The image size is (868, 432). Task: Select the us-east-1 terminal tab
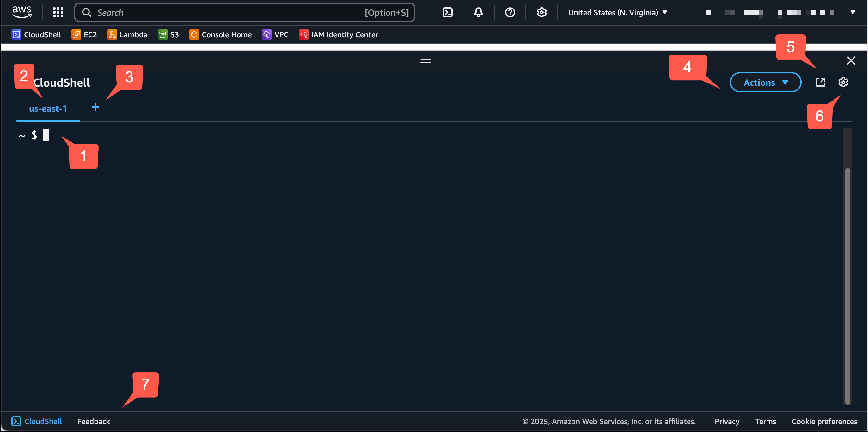(48, 108)
